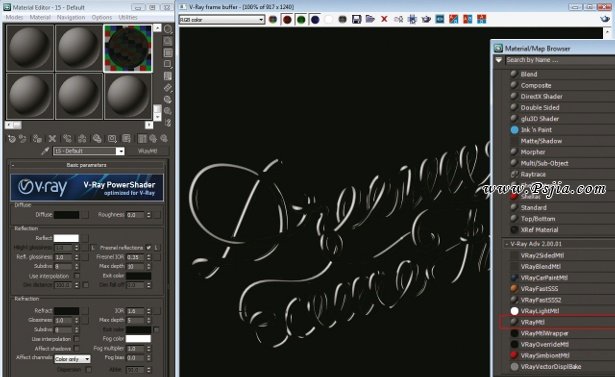Open the Utilities menu
The width and height of the screenshot is (615, 377).
[x=128, y=17]
